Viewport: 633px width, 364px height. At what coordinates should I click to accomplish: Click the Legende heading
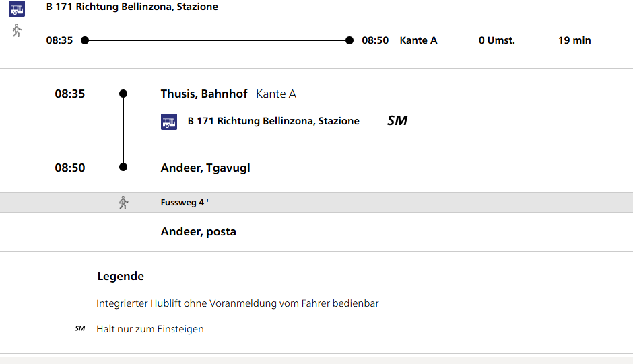coord(121,276)
